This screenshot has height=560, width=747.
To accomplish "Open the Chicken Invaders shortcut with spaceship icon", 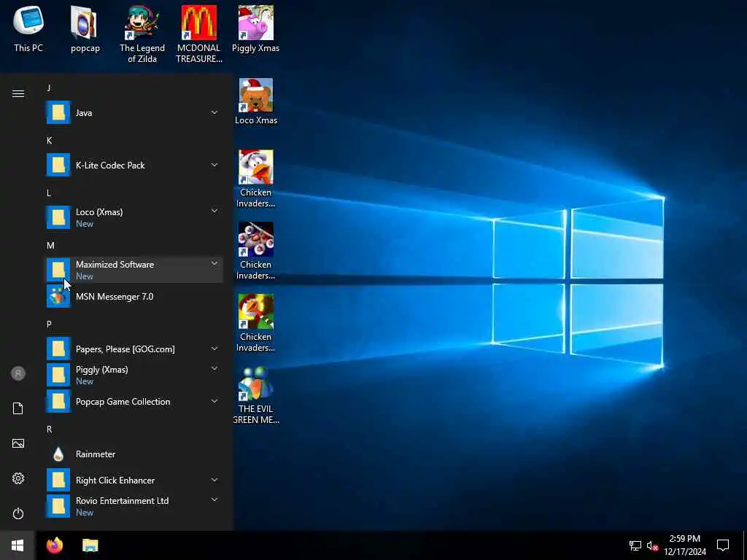I will point(256,251).
